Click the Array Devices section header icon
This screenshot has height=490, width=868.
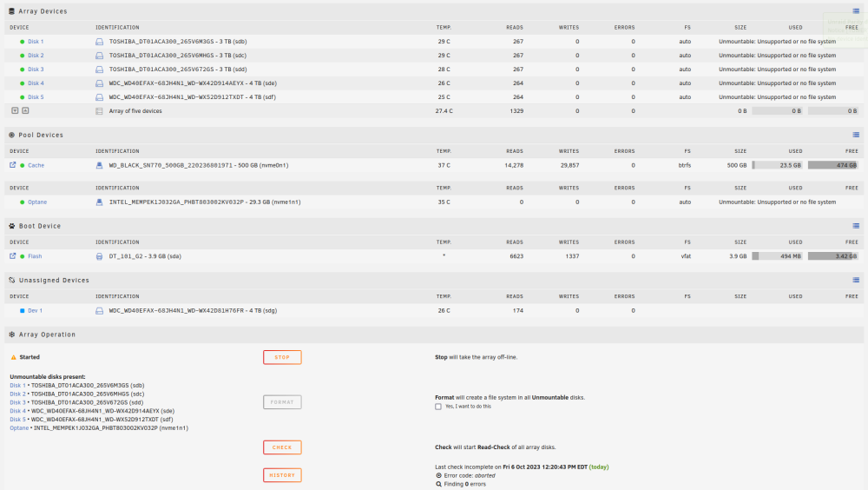tap(11, 11)
